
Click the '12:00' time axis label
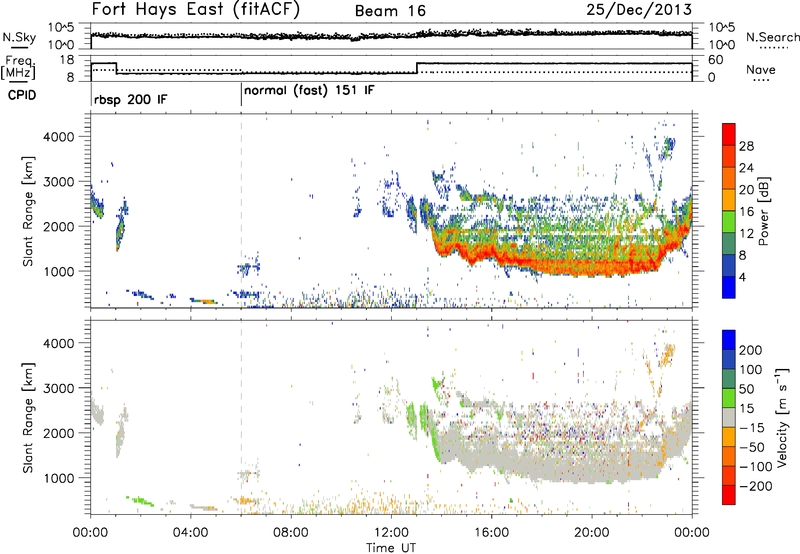click(x=390, y=533)
